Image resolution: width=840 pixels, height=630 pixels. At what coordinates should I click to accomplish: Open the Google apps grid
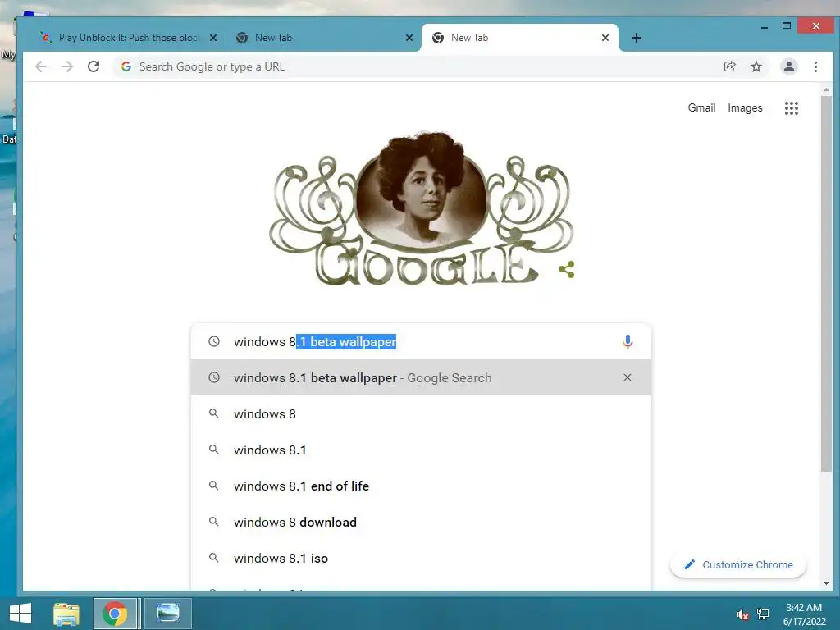792,108
